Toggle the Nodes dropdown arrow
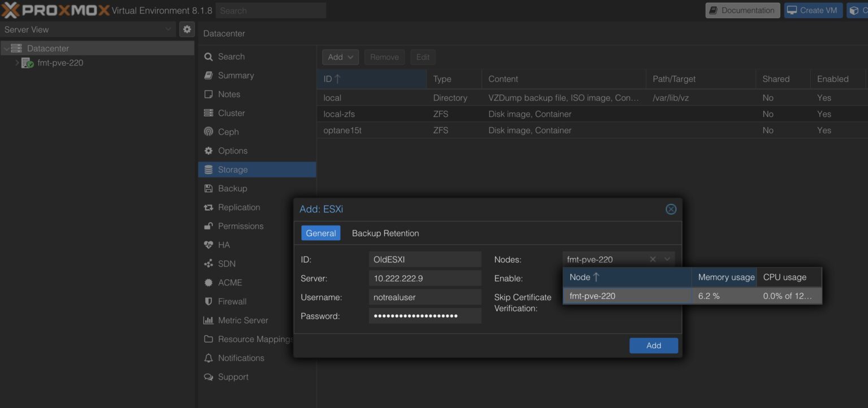The width and height of the screenshot is (868, 408). [667, 259]
